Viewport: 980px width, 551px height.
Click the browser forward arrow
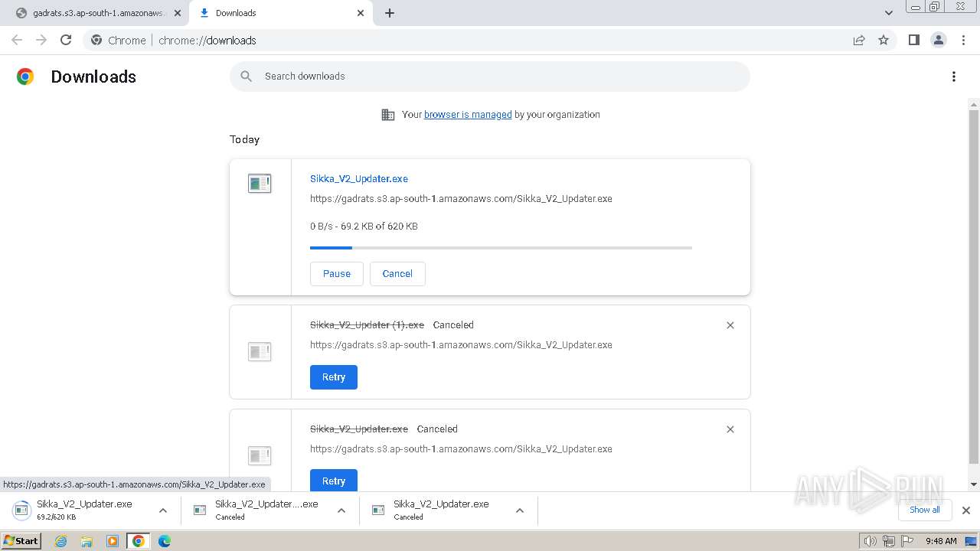click(41, 41)
